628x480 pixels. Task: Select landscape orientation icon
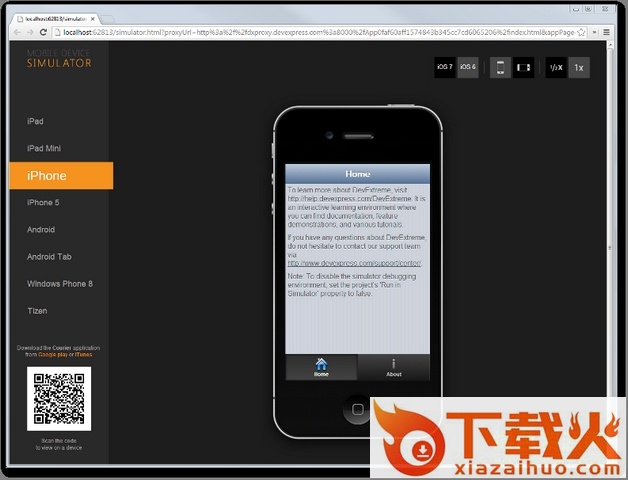(523, 67)
